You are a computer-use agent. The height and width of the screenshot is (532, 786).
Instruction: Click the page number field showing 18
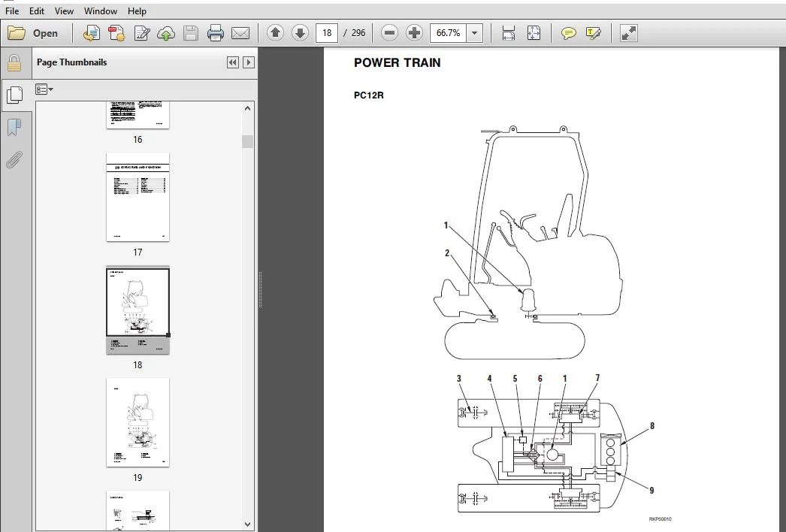point(327,33)
